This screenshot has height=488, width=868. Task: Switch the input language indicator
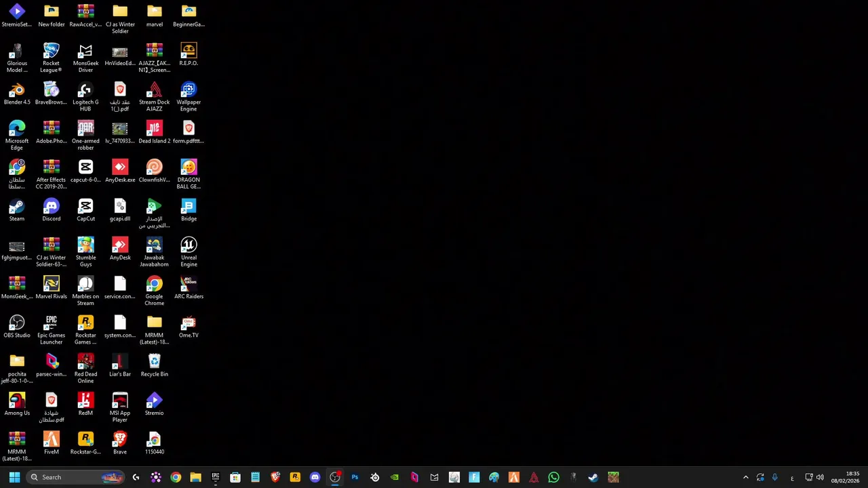coord(792,478)
